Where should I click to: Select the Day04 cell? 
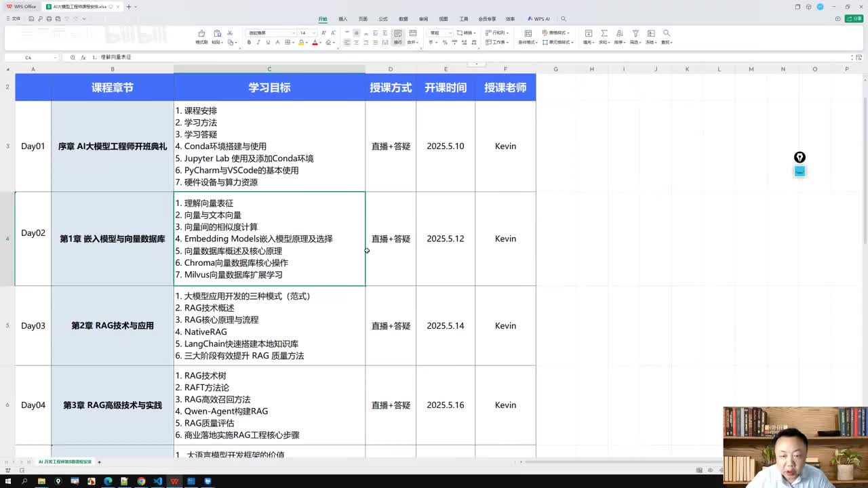pyautogui.click(x=33, y=405)
